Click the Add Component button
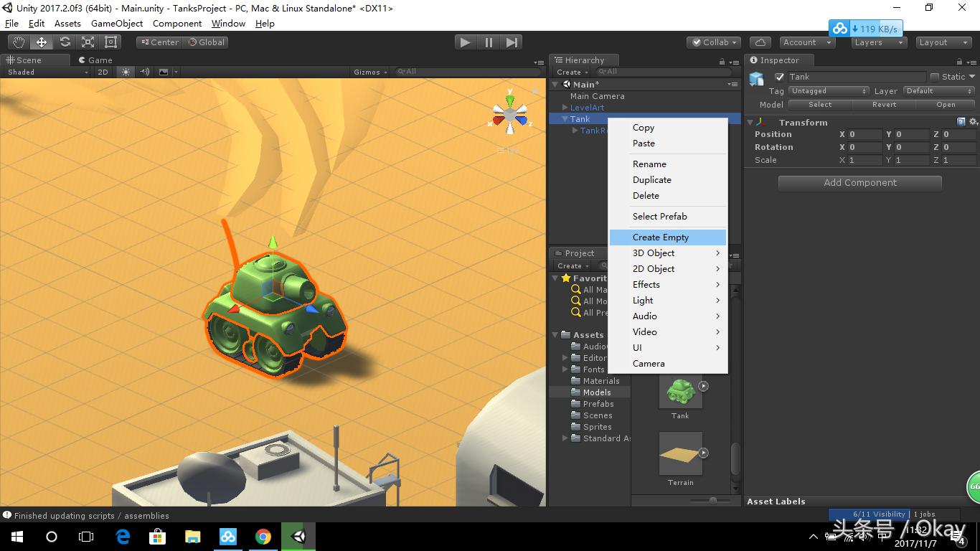 pos(859,183)
